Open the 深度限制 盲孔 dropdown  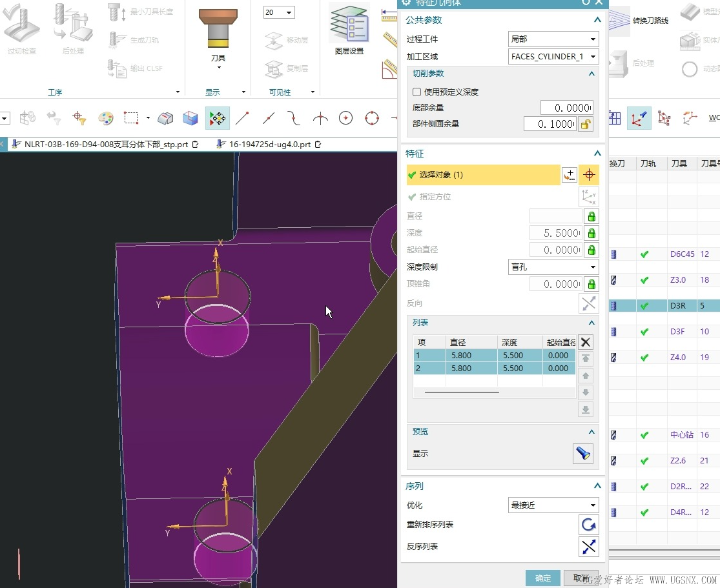tap(553, 267)
